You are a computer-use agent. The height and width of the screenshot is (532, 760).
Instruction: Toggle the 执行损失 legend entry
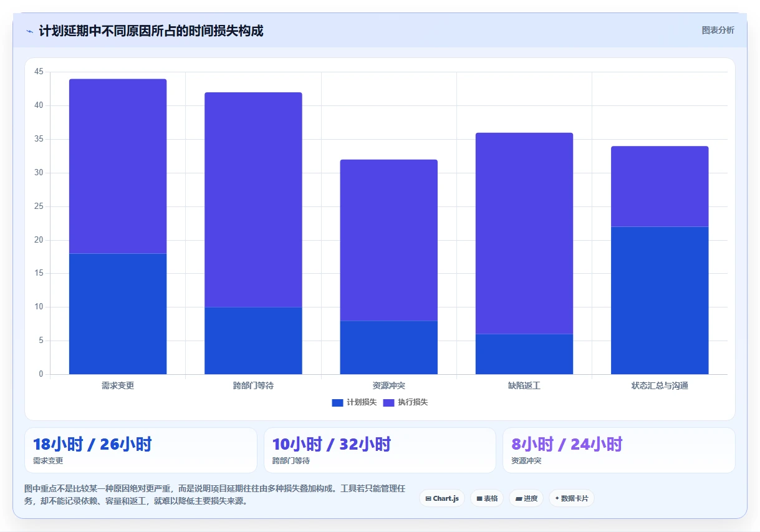click(405, 402)
